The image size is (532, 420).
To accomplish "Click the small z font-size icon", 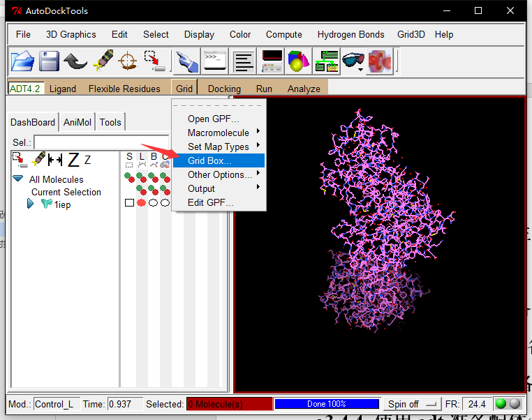I will tap(87, 160).
